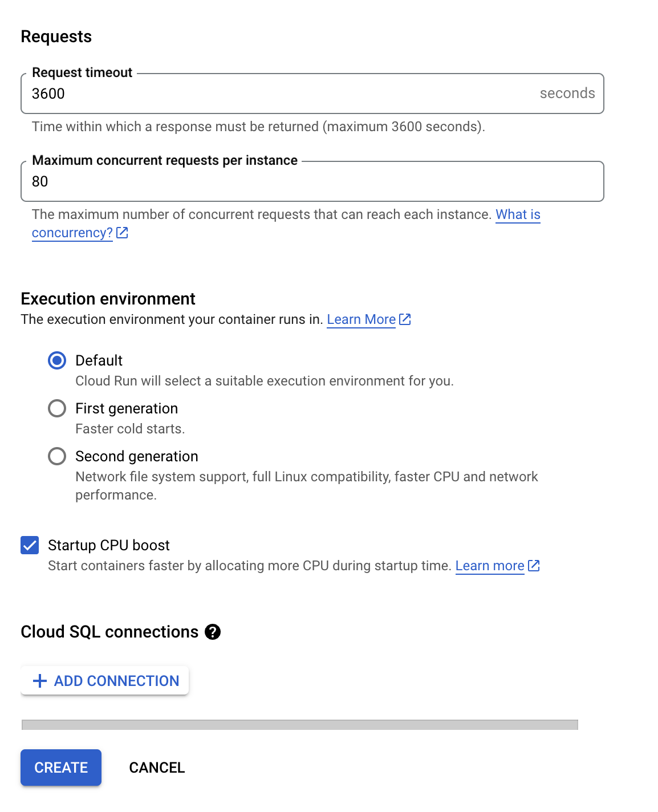Click external link icon next to execution environment Learn More
The width and height of the screenshot is (658, 812).
click(x=405, y=319)
